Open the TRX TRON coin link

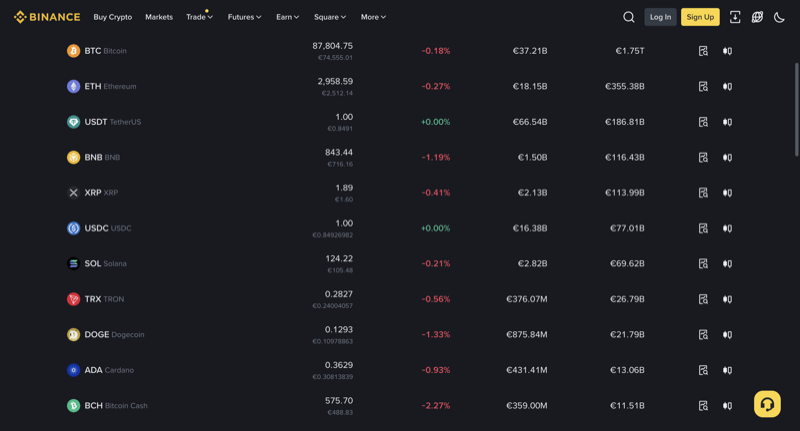click(x=95, y=299)
